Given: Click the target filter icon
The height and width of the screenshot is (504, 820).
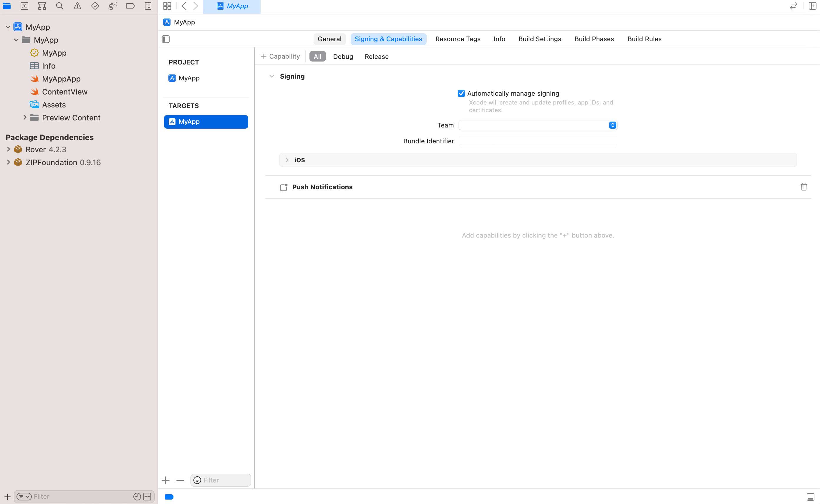Looking at the screenshot, I should 197,480.
